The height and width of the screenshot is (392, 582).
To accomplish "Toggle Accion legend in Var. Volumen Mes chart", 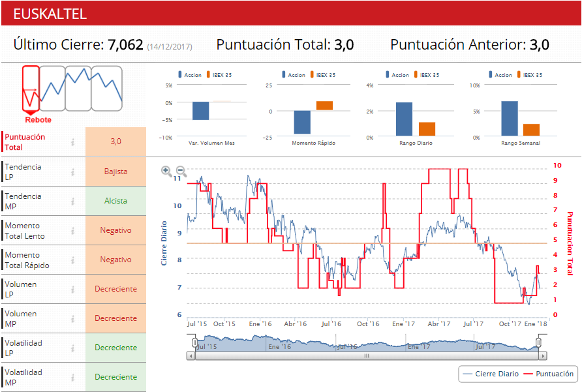I will point(190,75).
